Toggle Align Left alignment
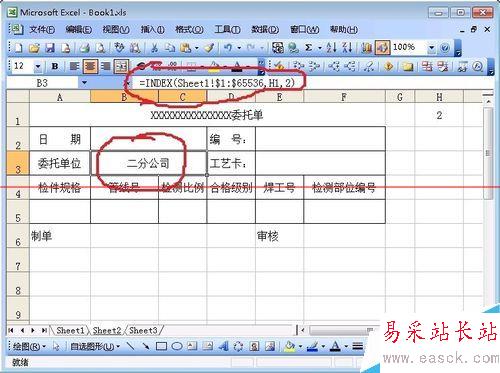 (x=74, y=66)
